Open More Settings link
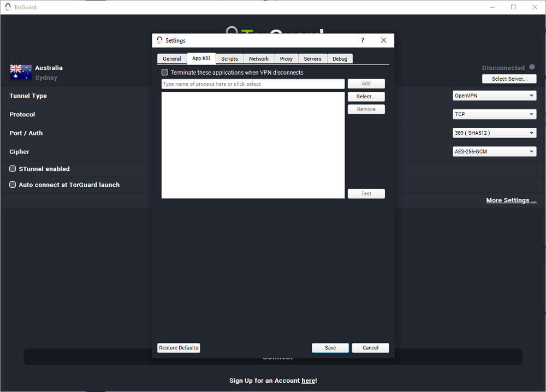 coord(511,200)
